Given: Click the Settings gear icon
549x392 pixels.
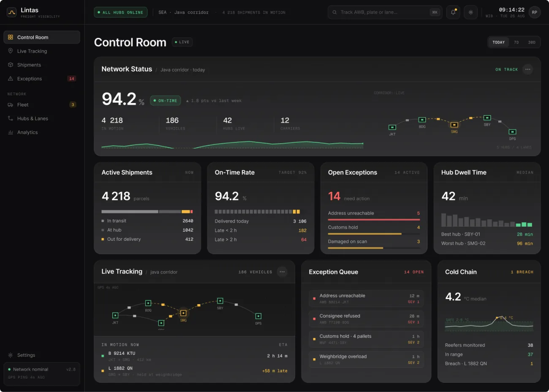Looking at the screenshot, I should coord(11,355).
